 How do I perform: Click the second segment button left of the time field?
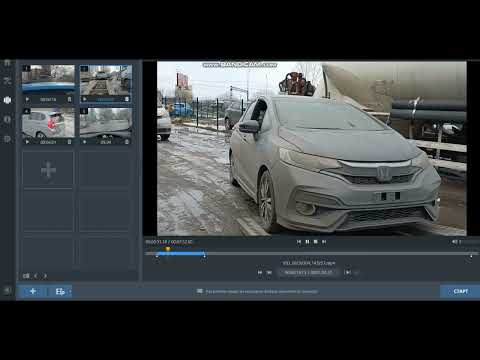coord(269,272)
